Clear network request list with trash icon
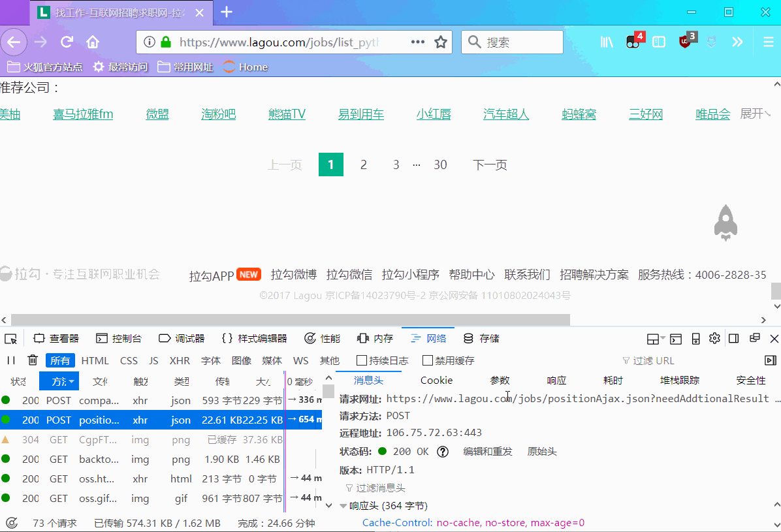781x532 pixels. pos(33,360)
